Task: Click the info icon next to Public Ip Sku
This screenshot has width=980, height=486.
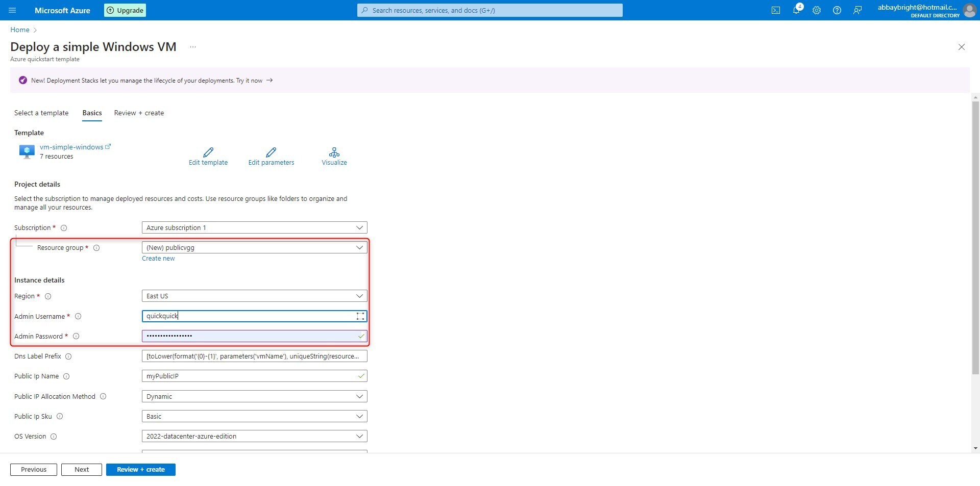Action: coord(60,416)
